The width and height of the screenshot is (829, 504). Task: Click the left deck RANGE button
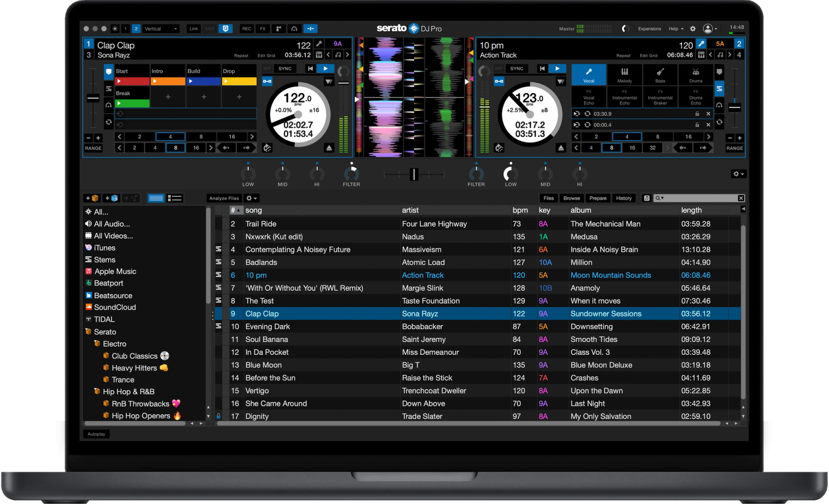pos(93,148)
